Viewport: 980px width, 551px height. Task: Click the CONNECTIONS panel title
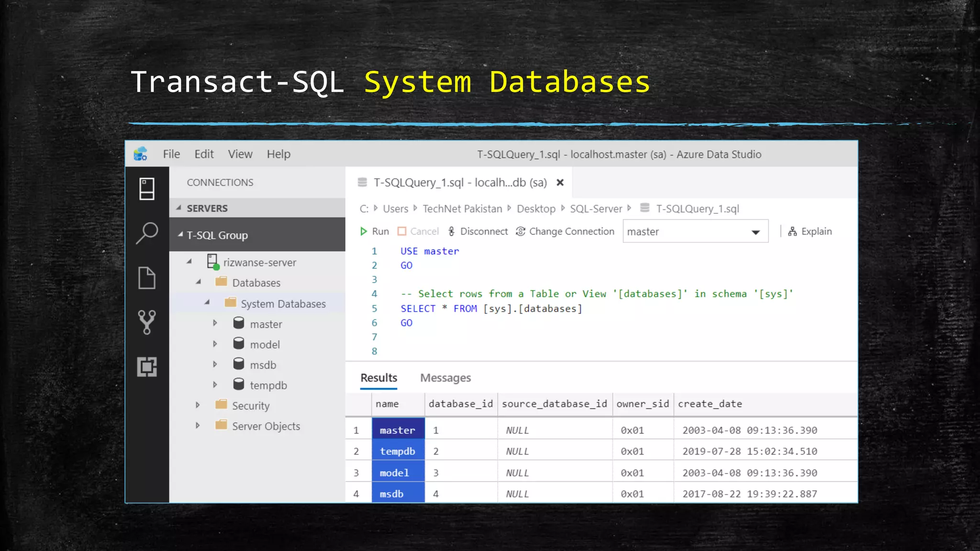220,182
